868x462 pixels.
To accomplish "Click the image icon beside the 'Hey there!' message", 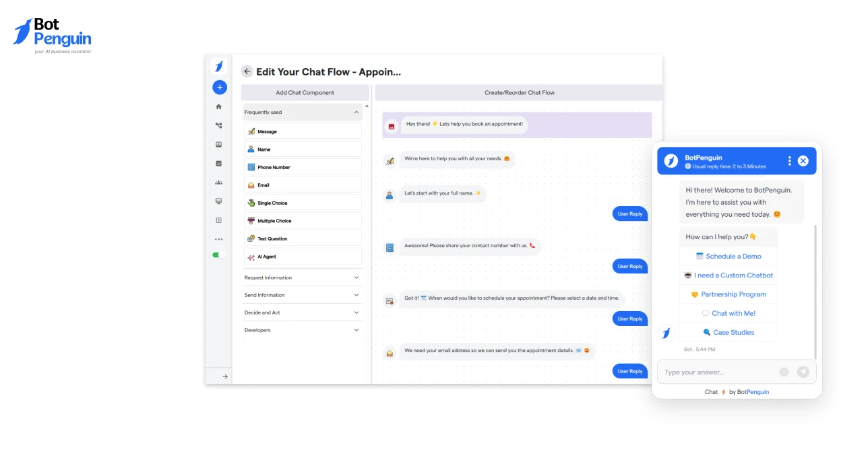I will (391, 126).
